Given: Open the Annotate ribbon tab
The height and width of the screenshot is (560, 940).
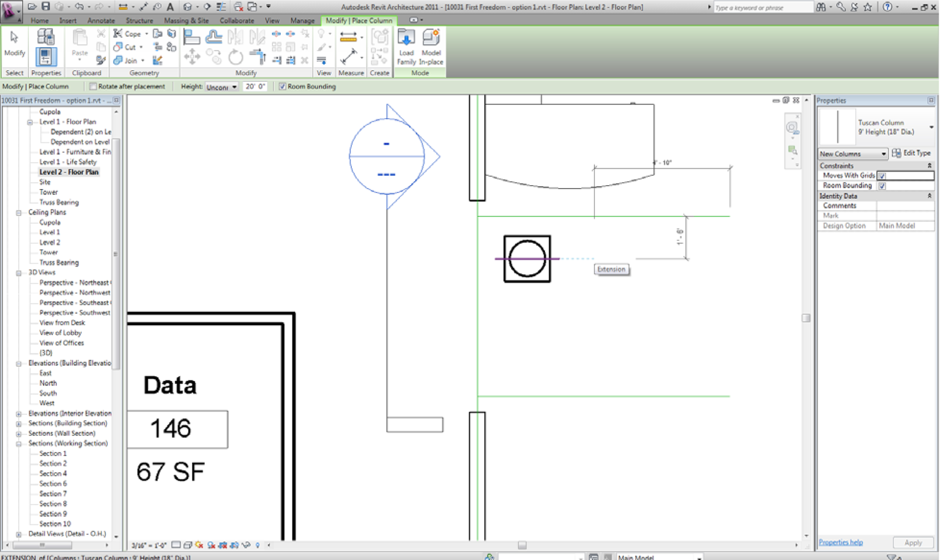Looking at the screenshot, I should [x=101, y=21].
